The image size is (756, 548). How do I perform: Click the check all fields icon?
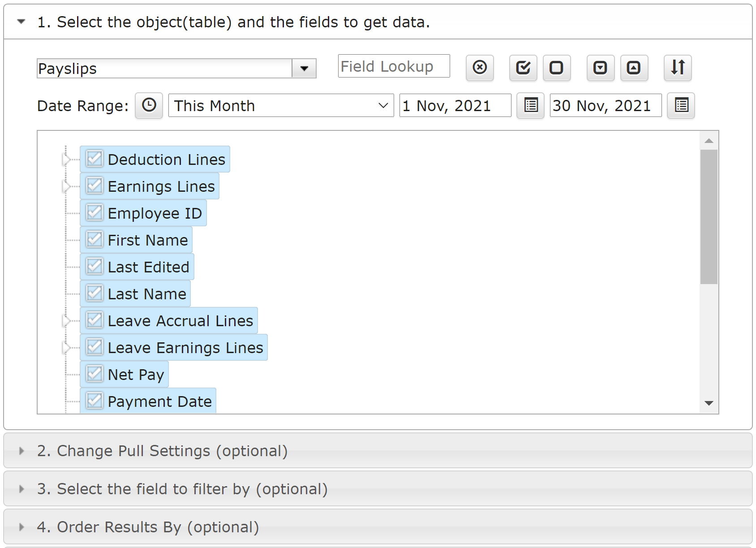[523, 68]
